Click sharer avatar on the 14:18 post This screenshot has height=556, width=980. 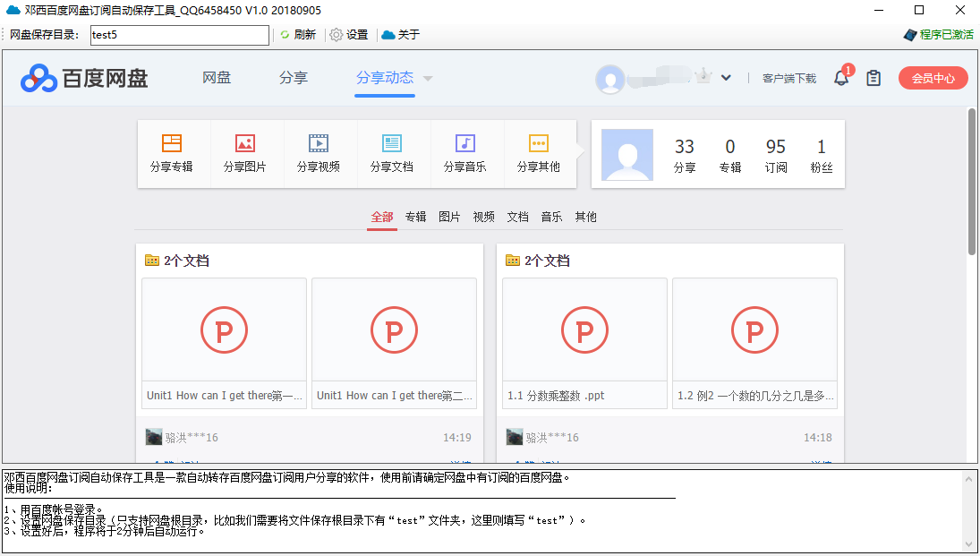coord(515,437)
